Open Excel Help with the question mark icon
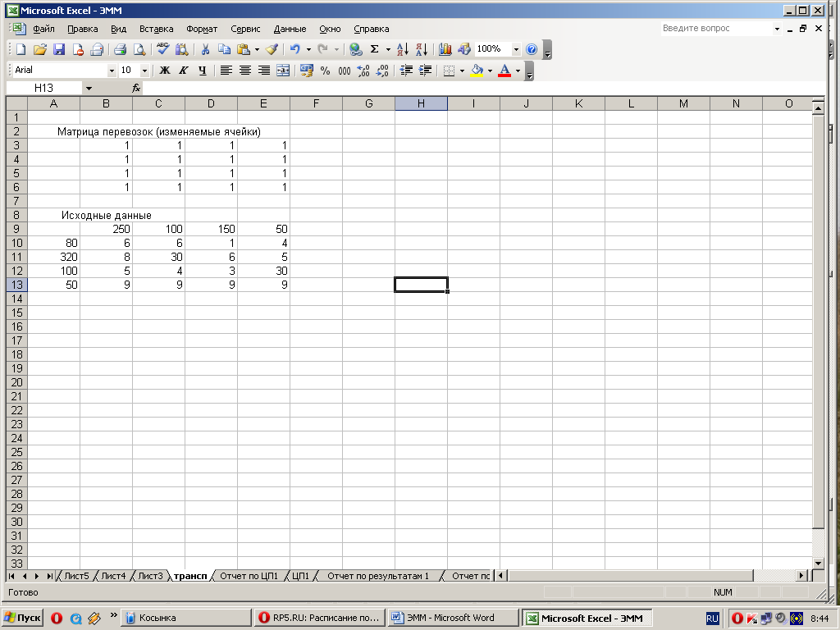 [532, 49]
